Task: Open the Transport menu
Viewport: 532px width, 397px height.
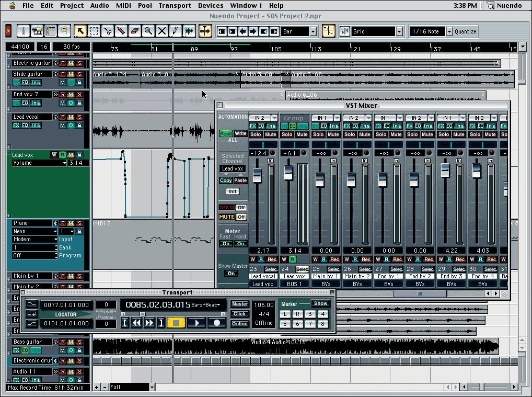Action: point(175,5)
